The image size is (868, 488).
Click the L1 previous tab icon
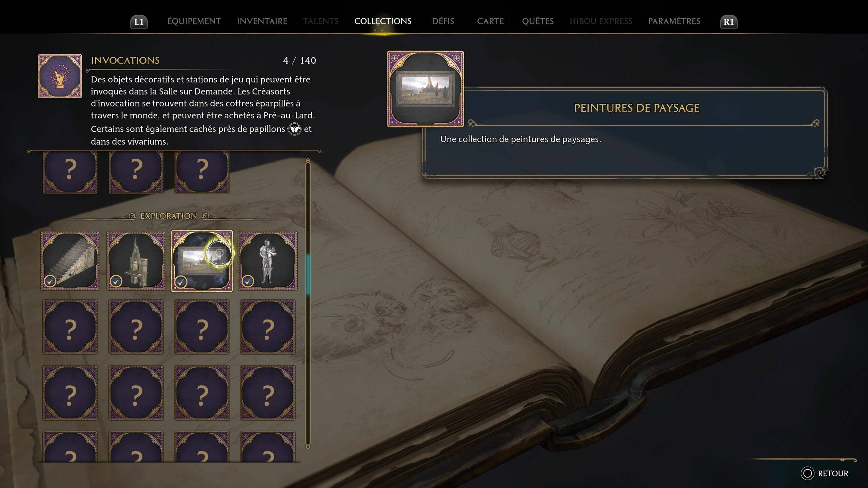pyautogui.click(x=139, y=22)
